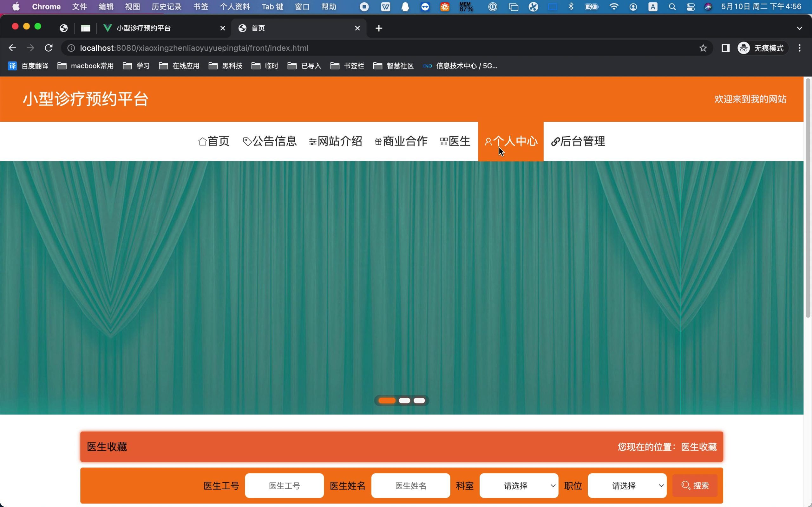Select second carousel indicator dot

point(404,400)
